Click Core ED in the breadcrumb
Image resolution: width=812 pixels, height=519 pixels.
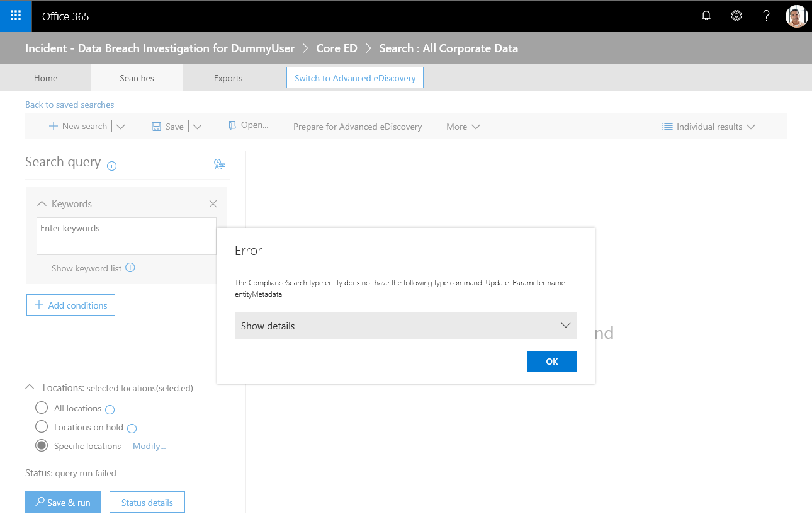(x=337, y=48)
